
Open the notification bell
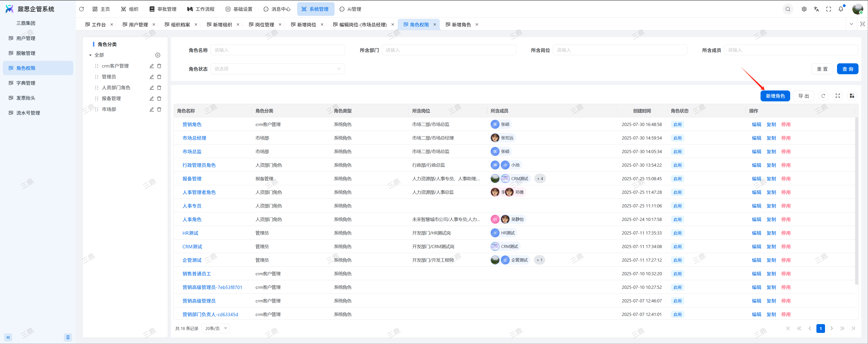841,9
